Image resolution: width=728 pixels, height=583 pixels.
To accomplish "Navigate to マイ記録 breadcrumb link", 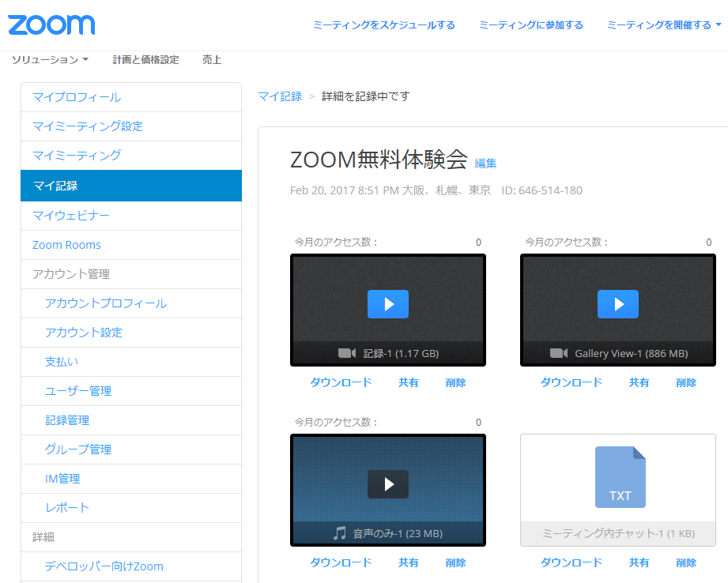I will (280, 96).
